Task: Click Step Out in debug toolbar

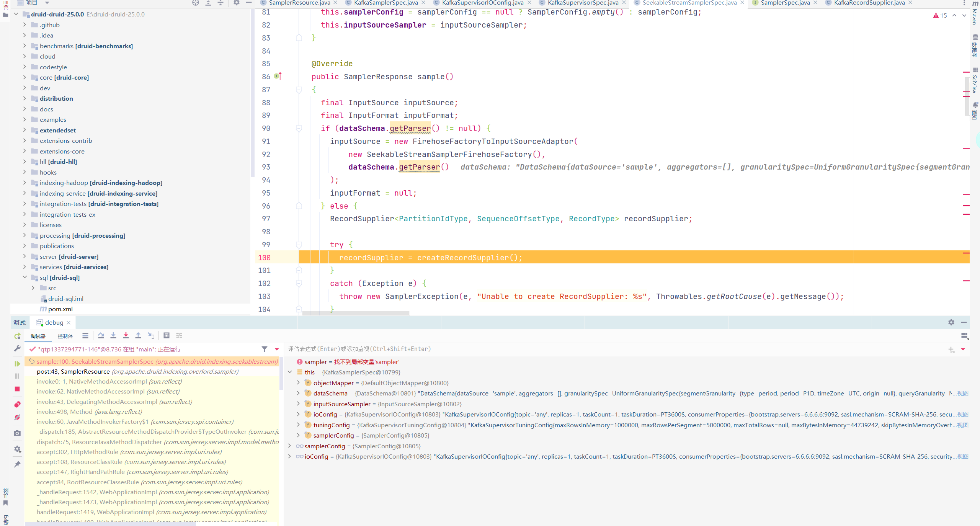Action: [138, 335]
